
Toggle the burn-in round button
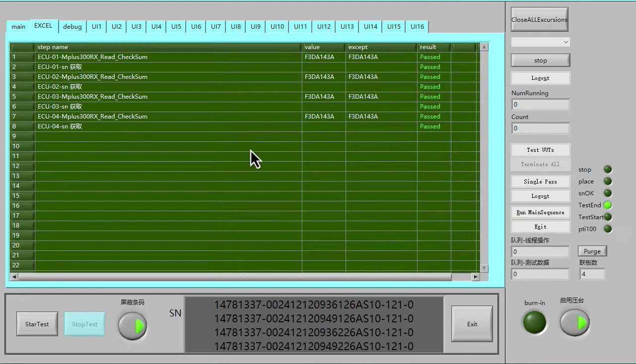point(535,322)
